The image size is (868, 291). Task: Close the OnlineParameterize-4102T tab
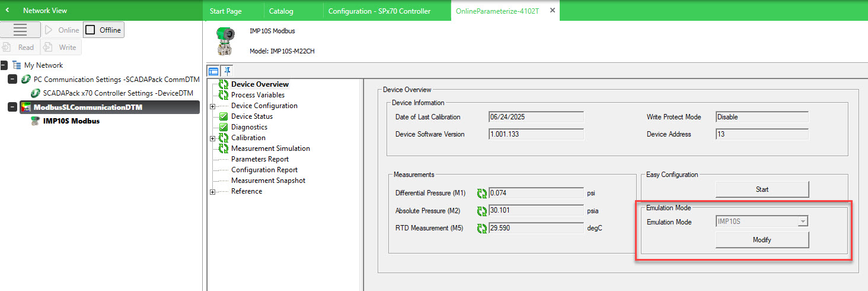pos(552,11)
